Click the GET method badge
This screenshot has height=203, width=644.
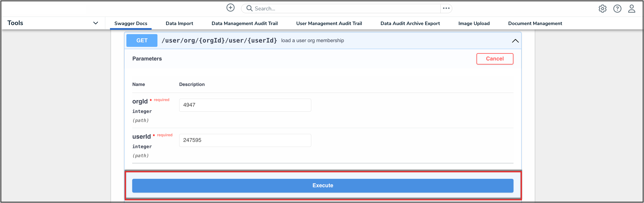pos(142,41)
